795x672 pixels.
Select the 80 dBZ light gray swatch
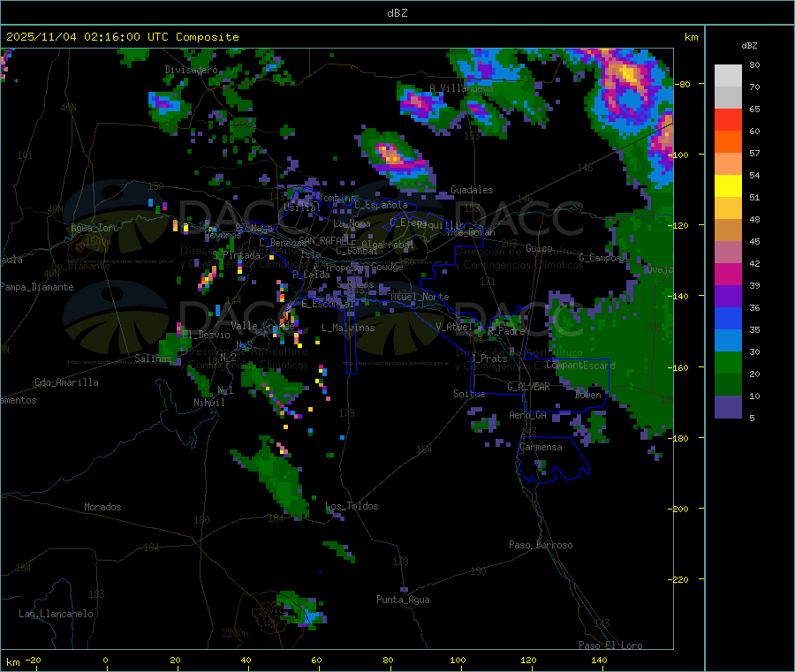728,76
